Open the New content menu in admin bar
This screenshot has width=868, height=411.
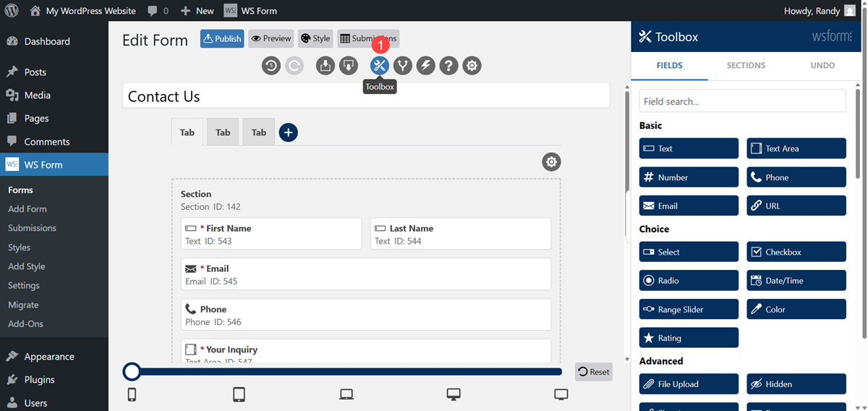pos(197,11)
